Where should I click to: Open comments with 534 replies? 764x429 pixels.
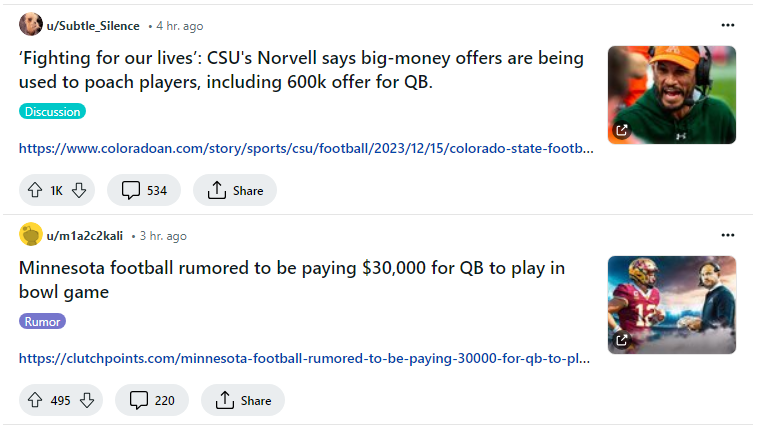[x=144, y=190]
